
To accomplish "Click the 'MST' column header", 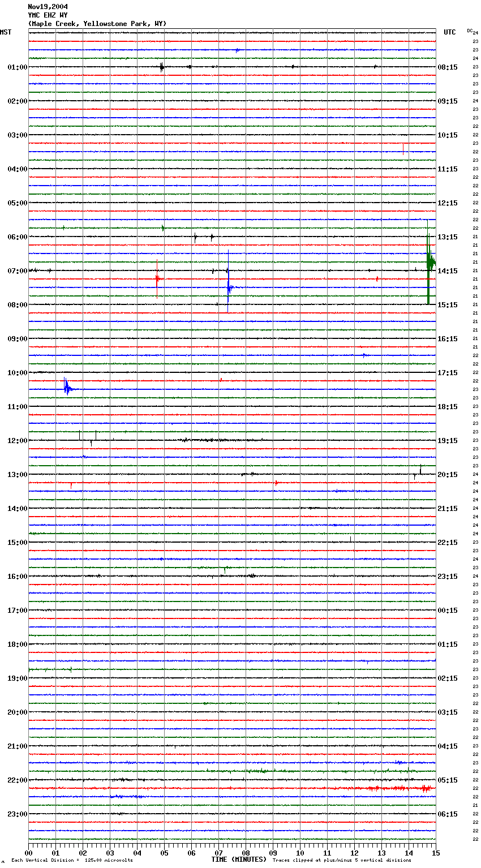I will [6, 32].
